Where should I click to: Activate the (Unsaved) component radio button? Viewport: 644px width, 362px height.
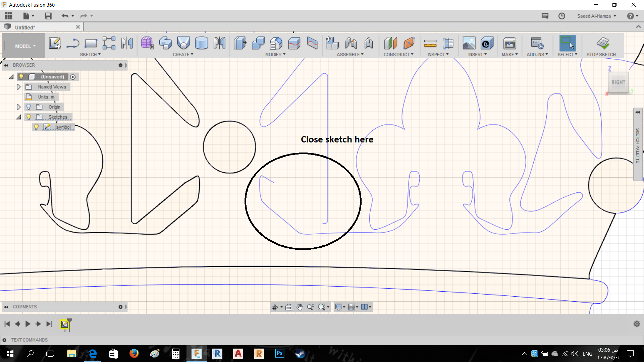(x=73, y=77)
